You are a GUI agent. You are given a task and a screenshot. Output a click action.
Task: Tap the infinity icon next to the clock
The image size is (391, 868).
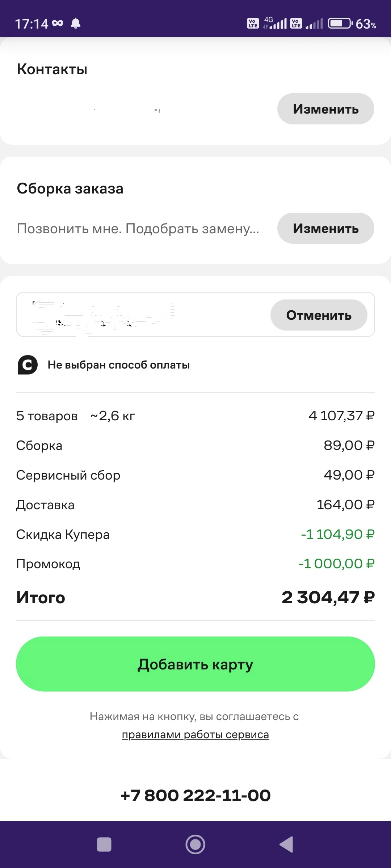[x=58, y=24]
